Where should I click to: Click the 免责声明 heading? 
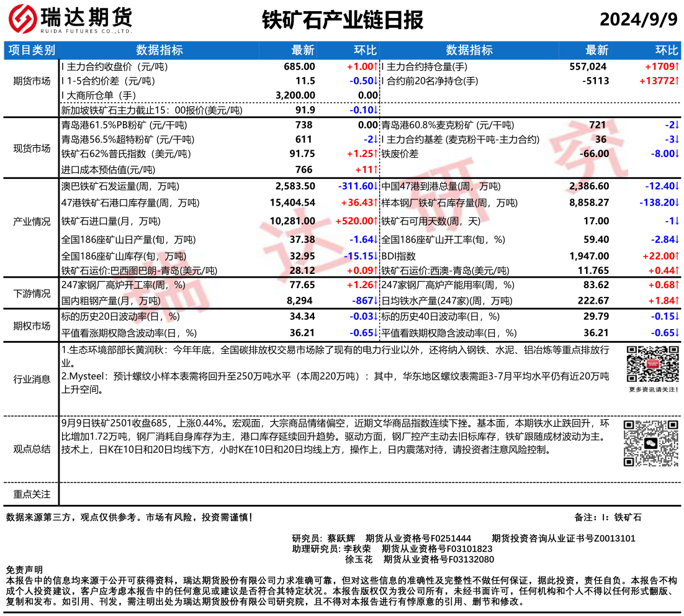24,569
